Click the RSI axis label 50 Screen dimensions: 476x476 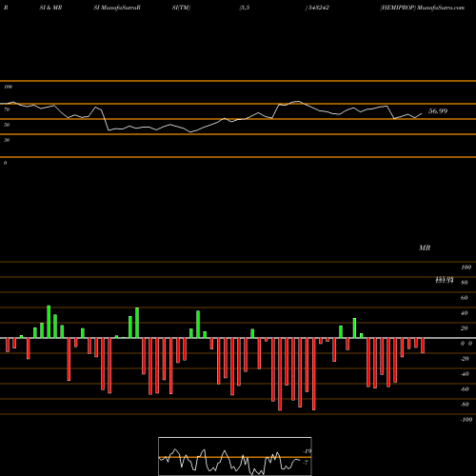click(x=7, y=125)
